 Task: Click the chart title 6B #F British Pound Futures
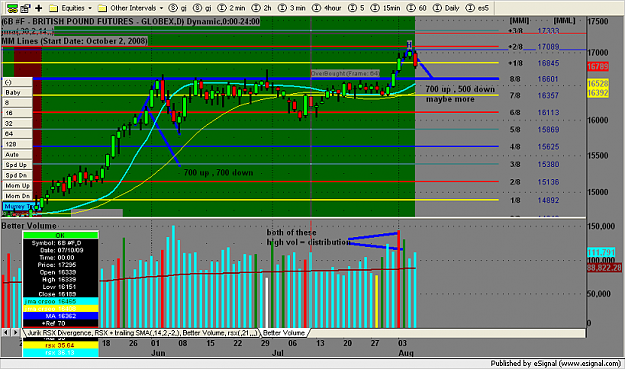click(131, 22)
